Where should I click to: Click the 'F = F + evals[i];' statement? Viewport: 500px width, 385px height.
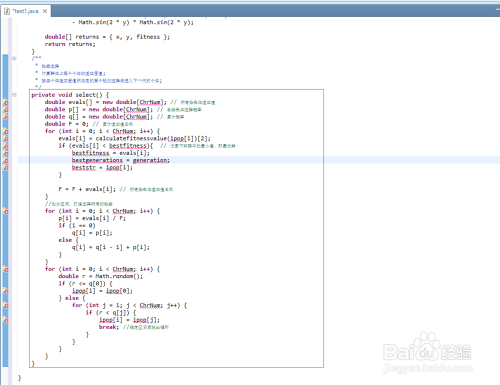point(87,189)
